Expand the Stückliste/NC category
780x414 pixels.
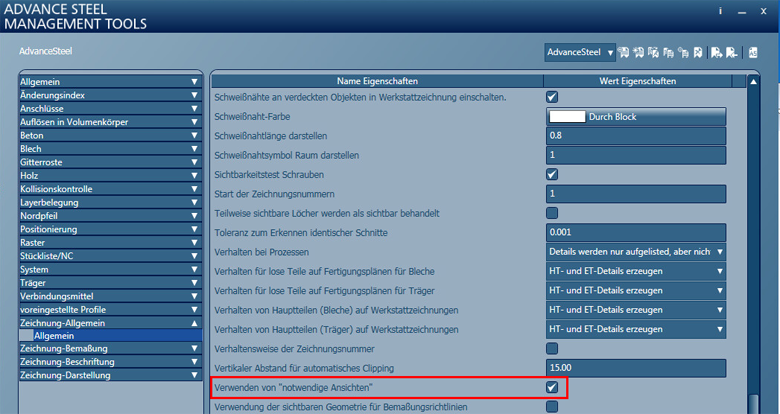[x=110, y=256]
